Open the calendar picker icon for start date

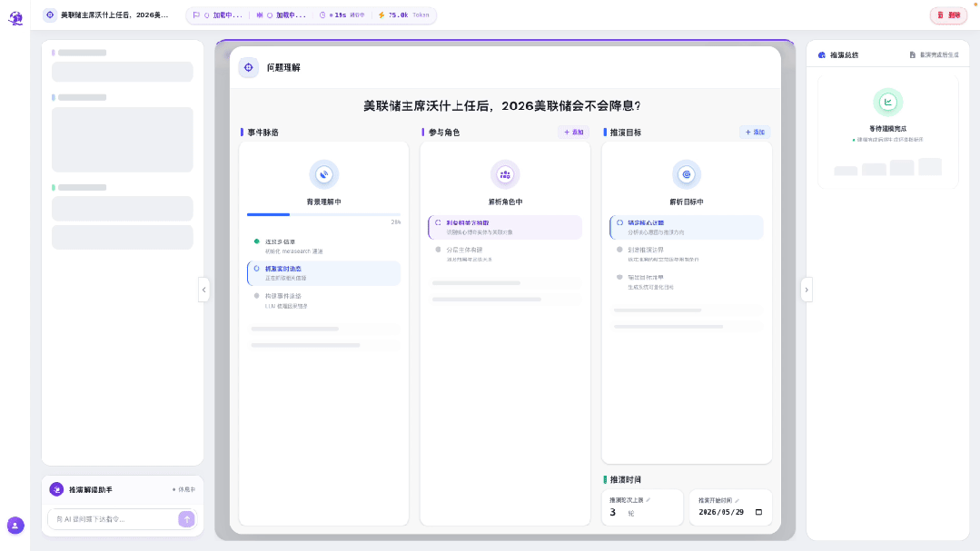(758, 512)
